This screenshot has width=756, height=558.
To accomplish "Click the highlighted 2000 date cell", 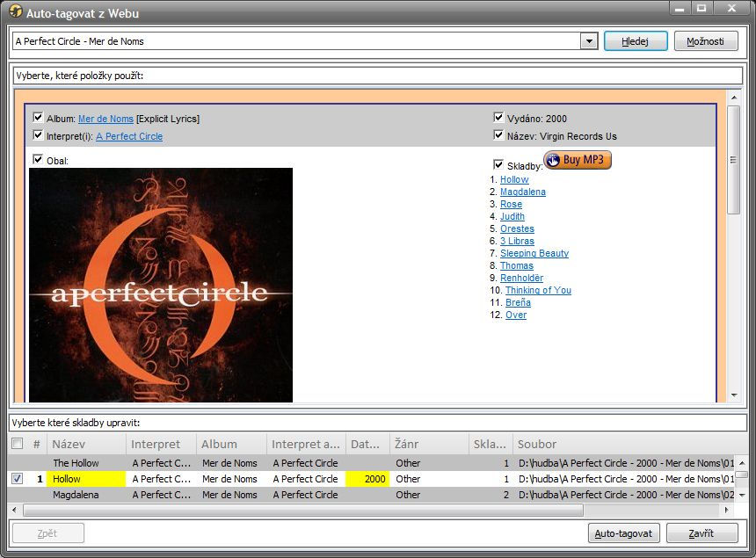I will point(367,479).
